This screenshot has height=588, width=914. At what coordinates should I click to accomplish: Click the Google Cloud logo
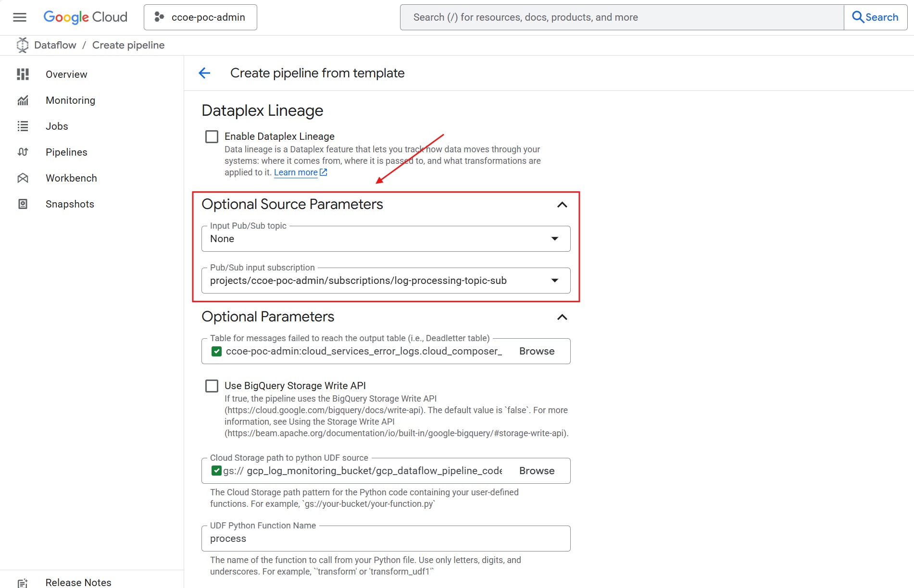pyautogui.click(x=85, y=17)
